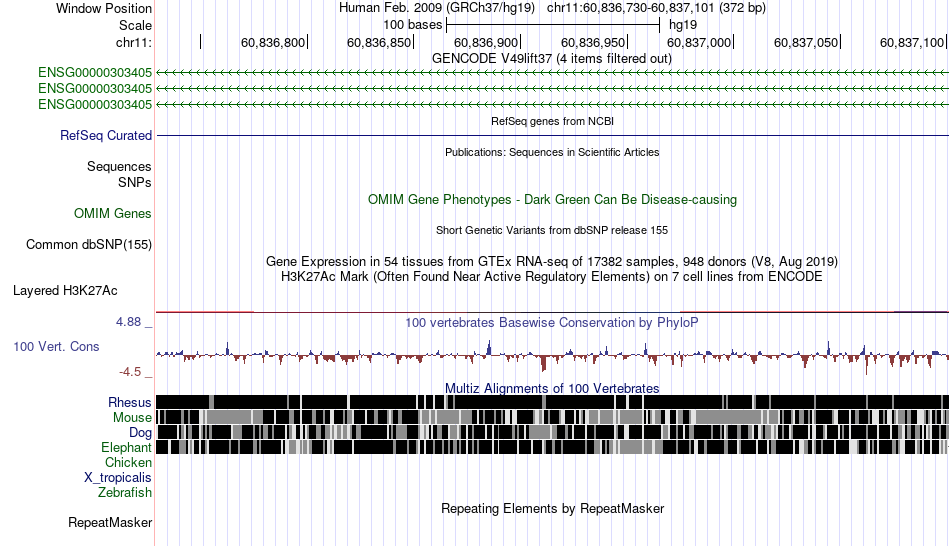
Task: Click the Window Position label
Action: [104, 8]
